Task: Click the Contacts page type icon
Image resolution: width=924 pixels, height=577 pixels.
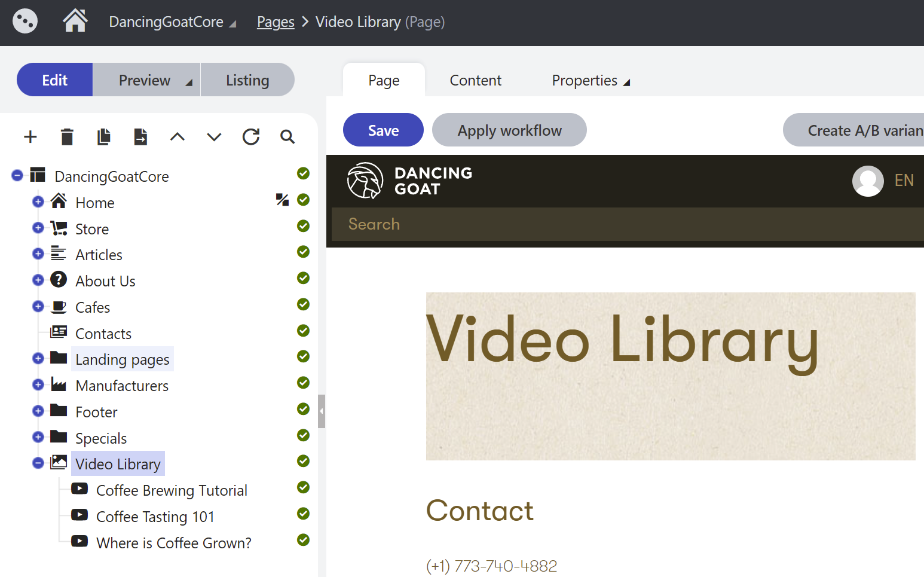Action: point(59,331)
